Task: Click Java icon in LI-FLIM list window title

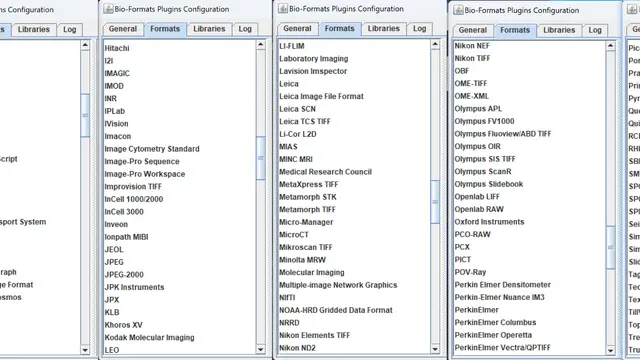Action: [283, 8]
